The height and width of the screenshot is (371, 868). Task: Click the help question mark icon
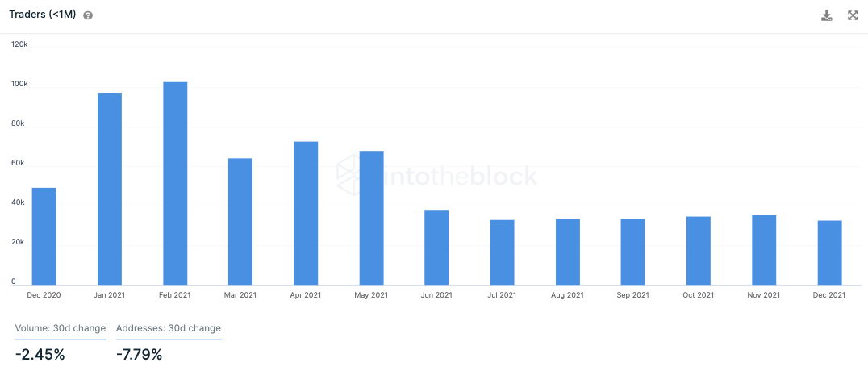(x=87, y=15)
